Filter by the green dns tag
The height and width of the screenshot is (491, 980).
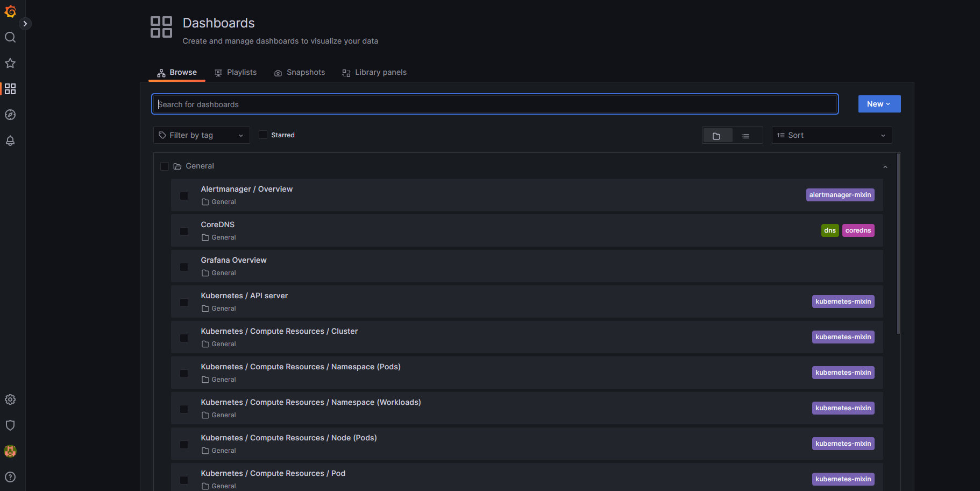(x=830, y=230)
